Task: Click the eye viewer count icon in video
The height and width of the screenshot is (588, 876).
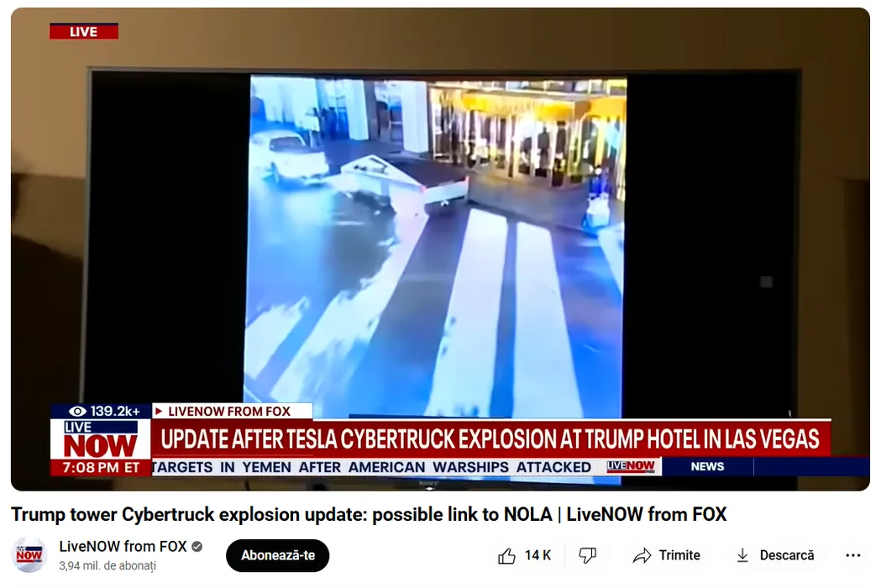Action: (77, 412)
